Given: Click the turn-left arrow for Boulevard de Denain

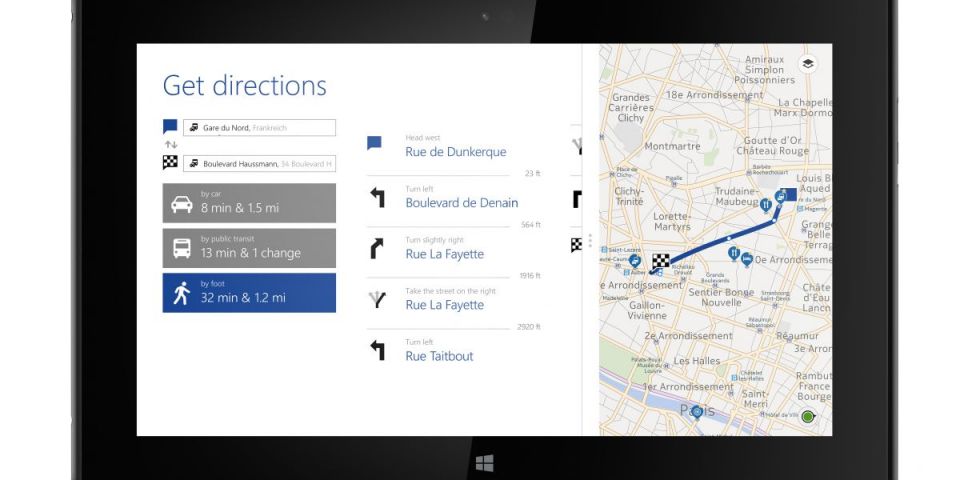Looking at the screenshot, I should pyautogui.click(x=377, y=198).
